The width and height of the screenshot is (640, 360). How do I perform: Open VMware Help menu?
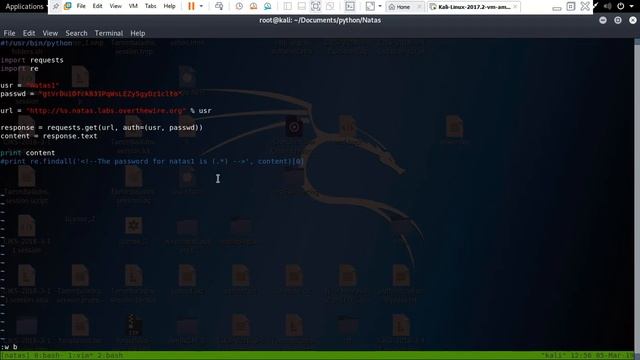point(169,7)
